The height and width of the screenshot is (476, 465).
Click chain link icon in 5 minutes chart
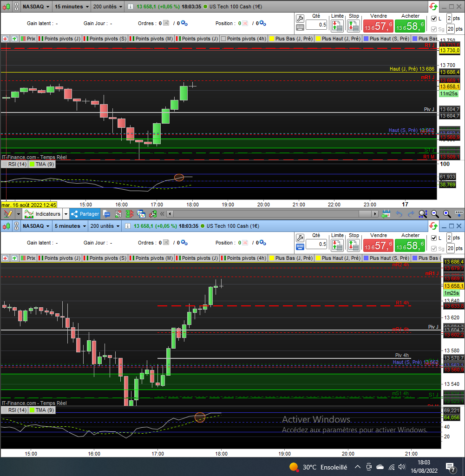pyautogui.click(x=17, y=226)
